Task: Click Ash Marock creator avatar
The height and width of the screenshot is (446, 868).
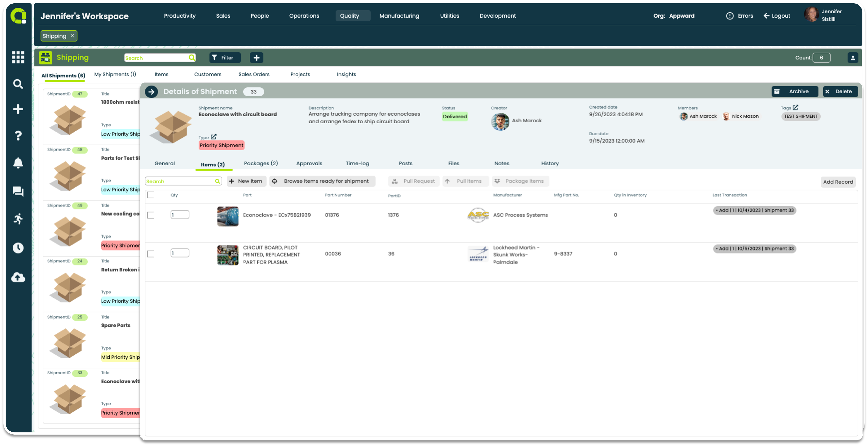Action: pyautogui.click(x=500, y=121)
